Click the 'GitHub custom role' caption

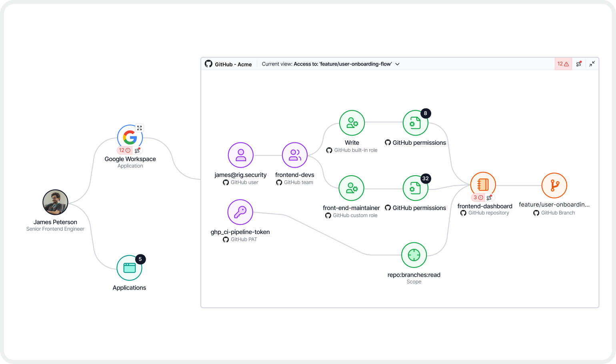click(x=355, y=216)
